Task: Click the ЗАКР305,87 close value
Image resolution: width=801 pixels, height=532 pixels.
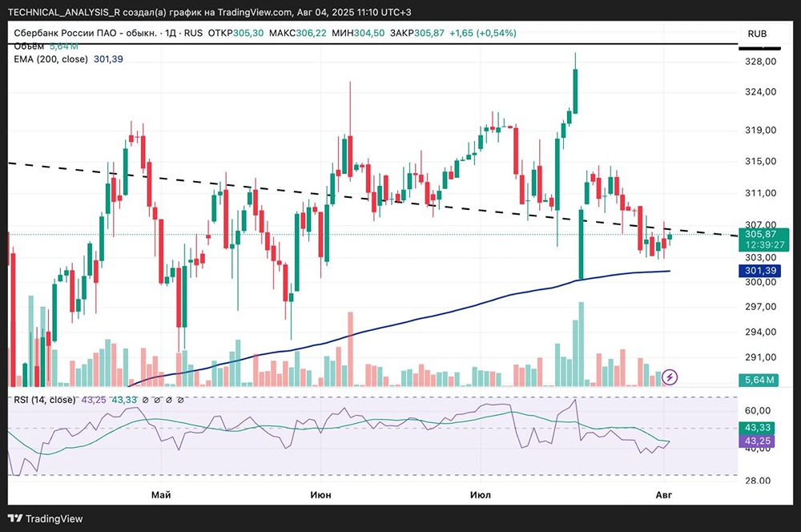Action: (x=417, y=33)
